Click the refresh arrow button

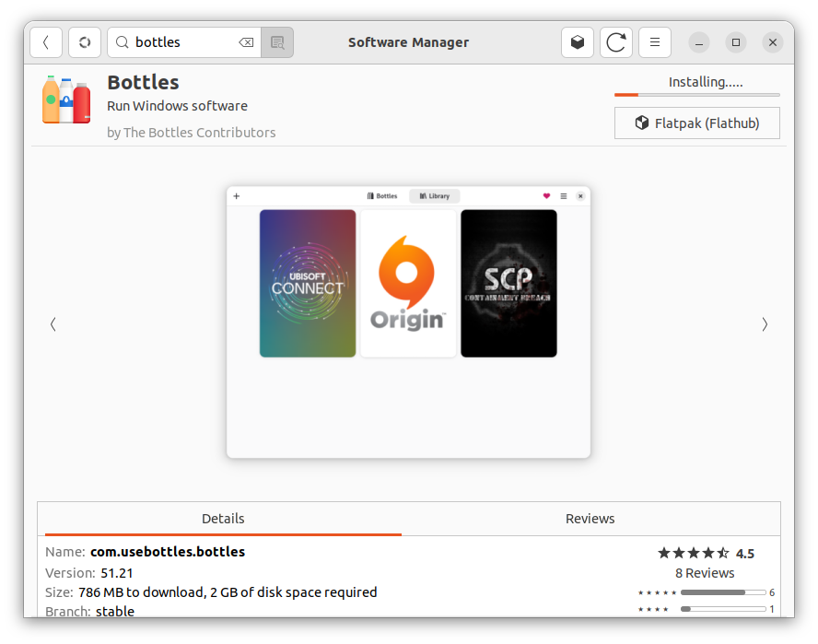[616, 42]
